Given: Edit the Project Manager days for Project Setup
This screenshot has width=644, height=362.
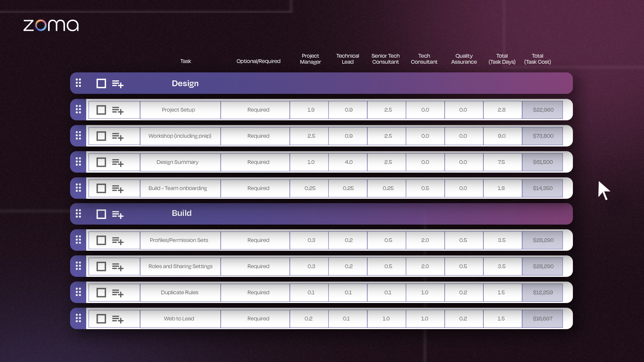Looking at the screenshot, I should tap(311, 110).
